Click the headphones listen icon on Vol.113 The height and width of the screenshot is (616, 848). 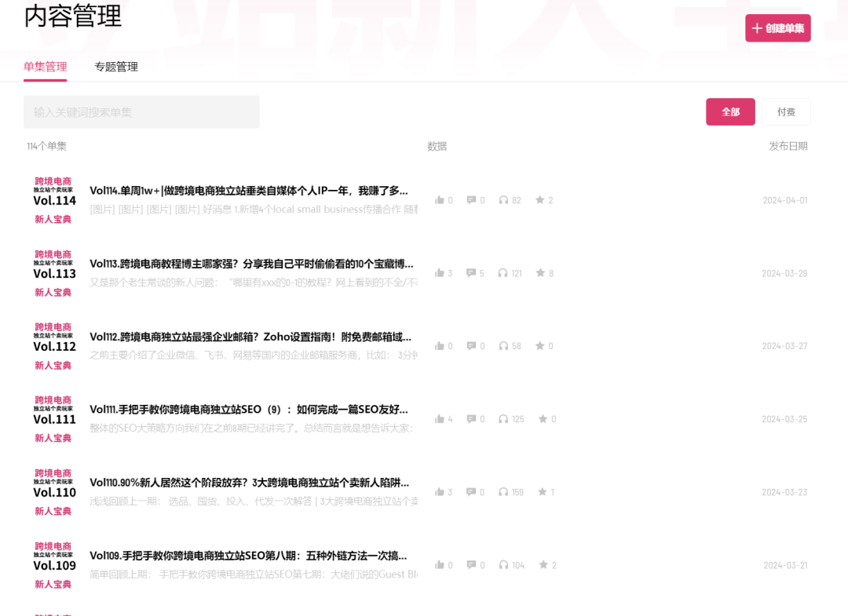click(x=503, y=273)
